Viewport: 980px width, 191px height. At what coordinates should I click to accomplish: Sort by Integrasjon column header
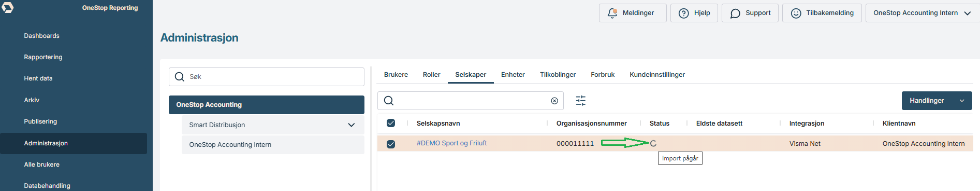coord(807,124)
